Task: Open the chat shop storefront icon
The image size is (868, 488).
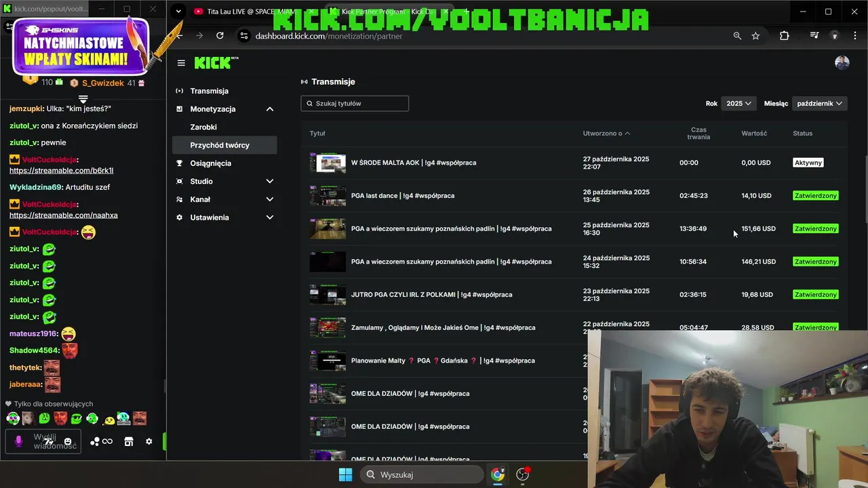Action: point(129,441)
